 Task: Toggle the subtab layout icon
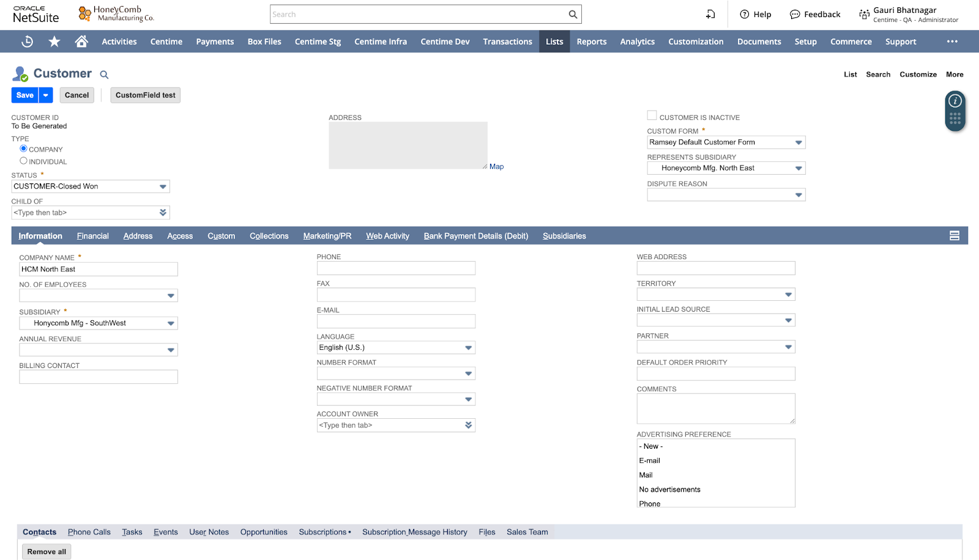(954, 236)
